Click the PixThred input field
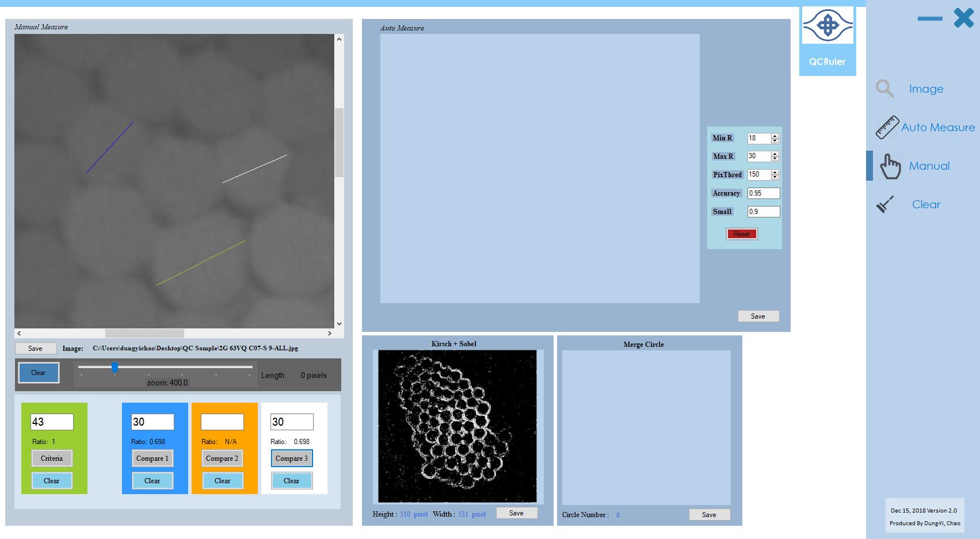 pyautogui.click(x=759, y=175)
